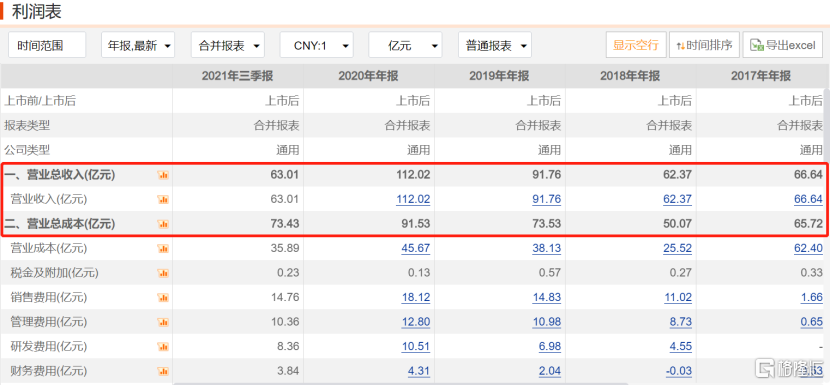This screenshot has width=830, height=385.
Task: Open the CNY:1 currency dropdown
Action: coord(317,45)
